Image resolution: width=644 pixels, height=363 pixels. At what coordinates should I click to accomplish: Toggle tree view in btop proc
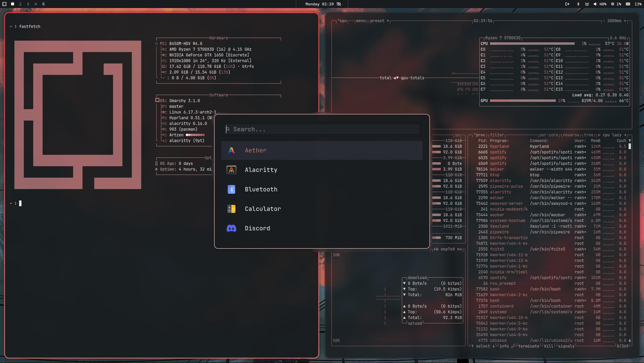click(588, 135)
